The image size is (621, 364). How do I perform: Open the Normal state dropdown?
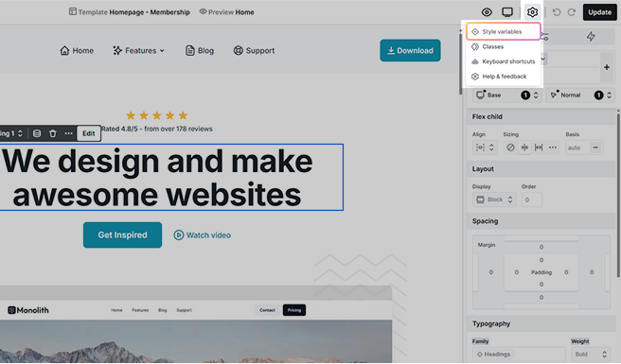coord(581,95)
